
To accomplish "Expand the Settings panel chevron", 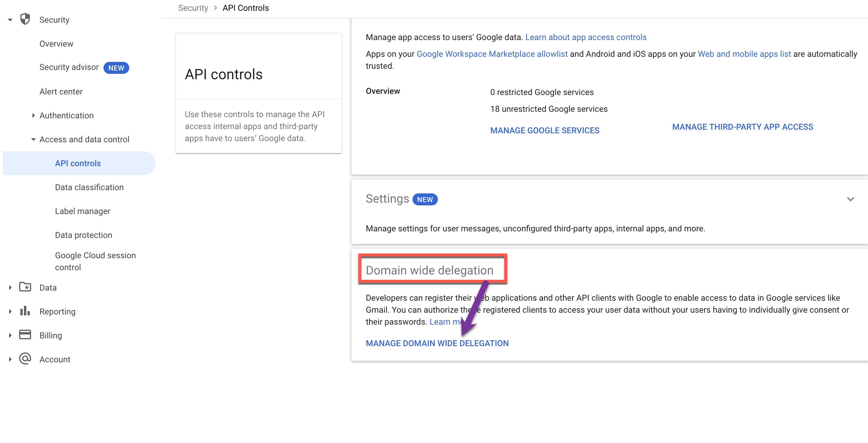I will (x=850, y=199).
